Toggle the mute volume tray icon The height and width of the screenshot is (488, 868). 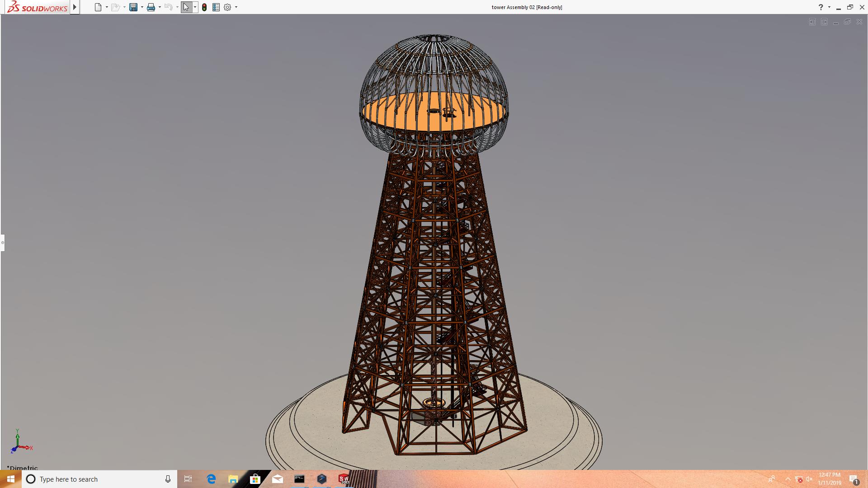(809, 479)
